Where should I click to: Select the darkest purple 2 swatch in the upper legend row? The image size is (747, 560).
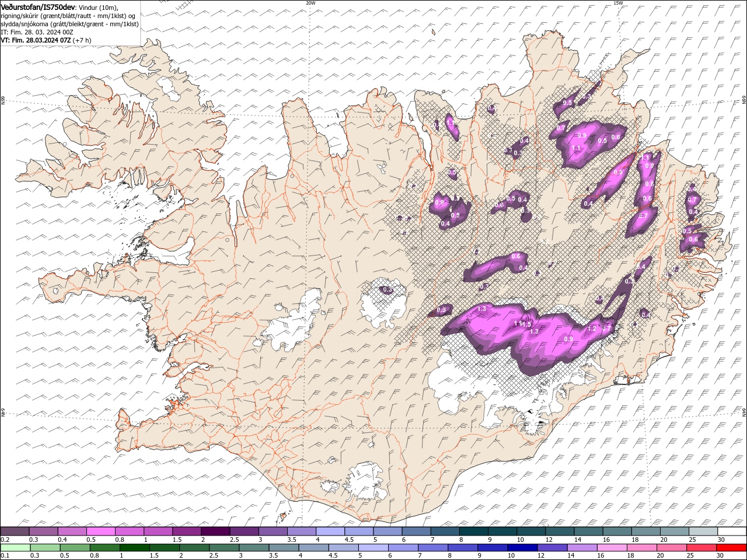click(x=215, y=531)
